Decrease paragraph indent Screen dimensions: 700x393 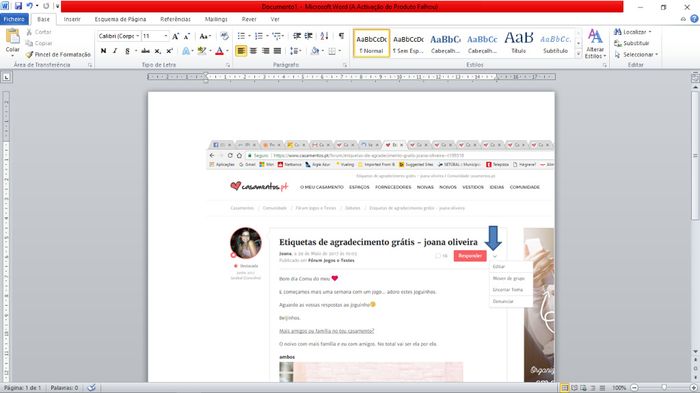[297, 36]
